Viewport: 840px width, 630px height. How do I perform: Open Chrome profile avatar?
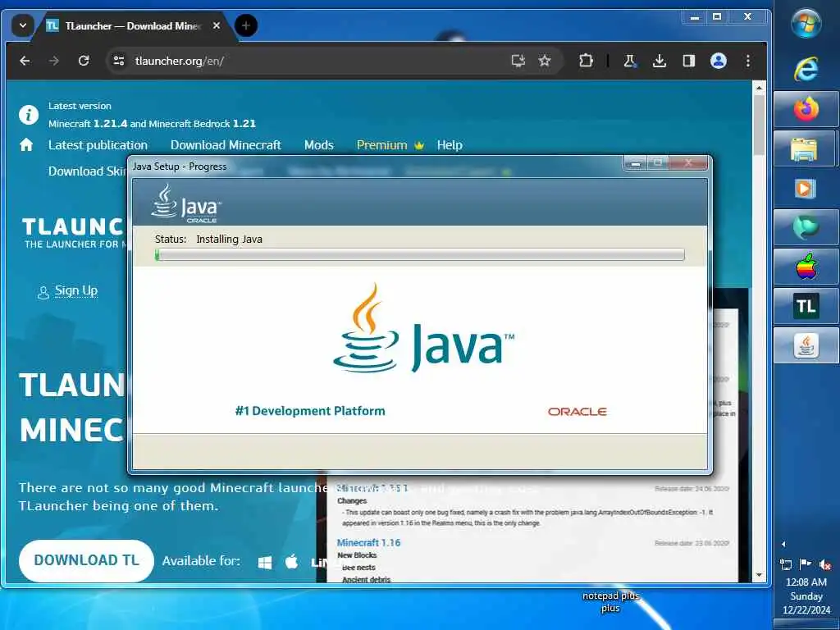click(x=719, y=61)
